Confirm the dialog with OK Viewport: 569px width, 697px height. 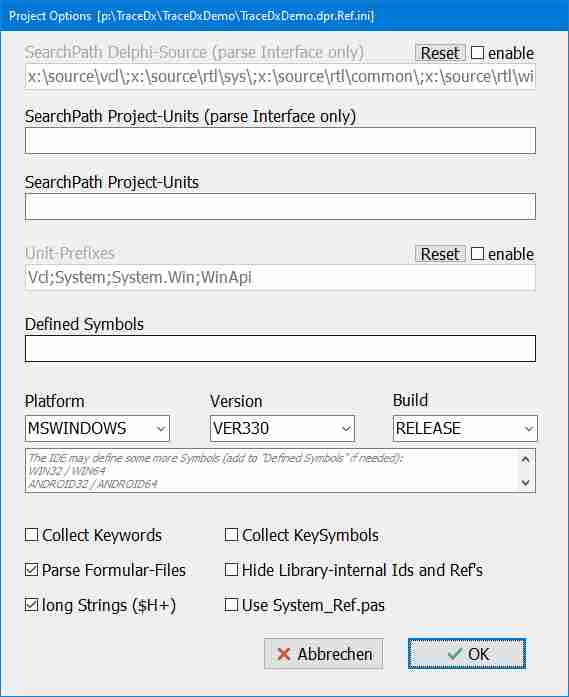coord(467,654)
